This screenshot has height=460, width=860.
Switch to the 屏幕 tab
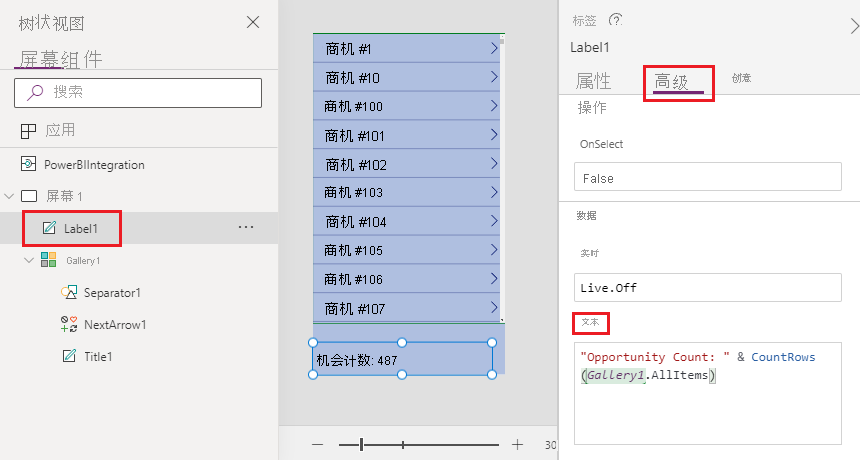click(39, 59)
